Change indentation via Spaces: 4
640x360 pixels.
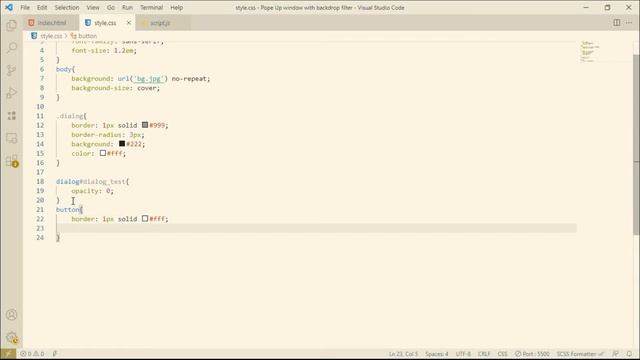coord(436,354)
